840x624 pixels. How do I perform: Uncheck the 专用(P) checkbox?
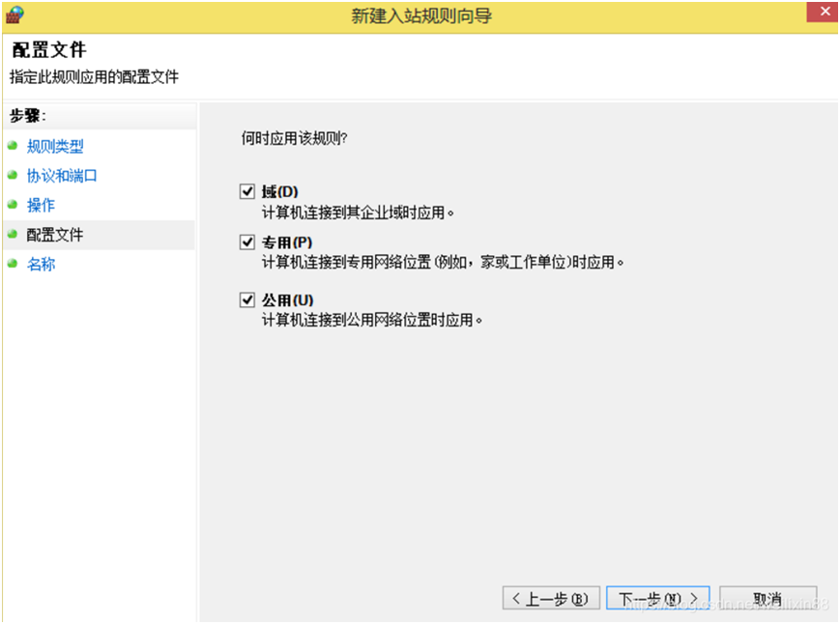coord(247,241)
